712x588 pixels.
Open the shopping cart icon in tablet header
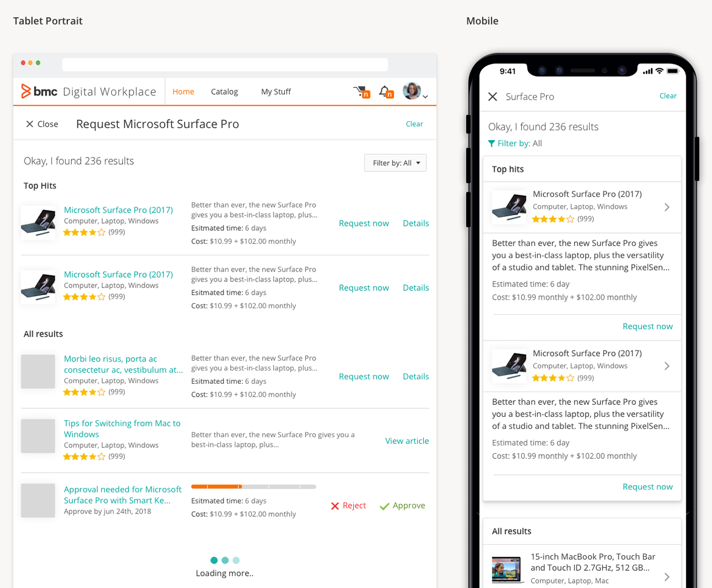pos(362,92)
